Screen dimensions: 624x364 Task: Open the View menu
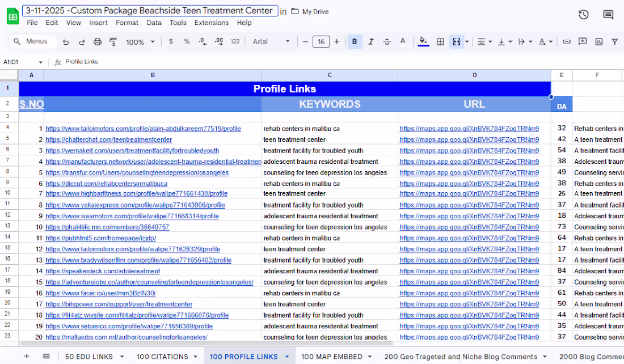74,23
